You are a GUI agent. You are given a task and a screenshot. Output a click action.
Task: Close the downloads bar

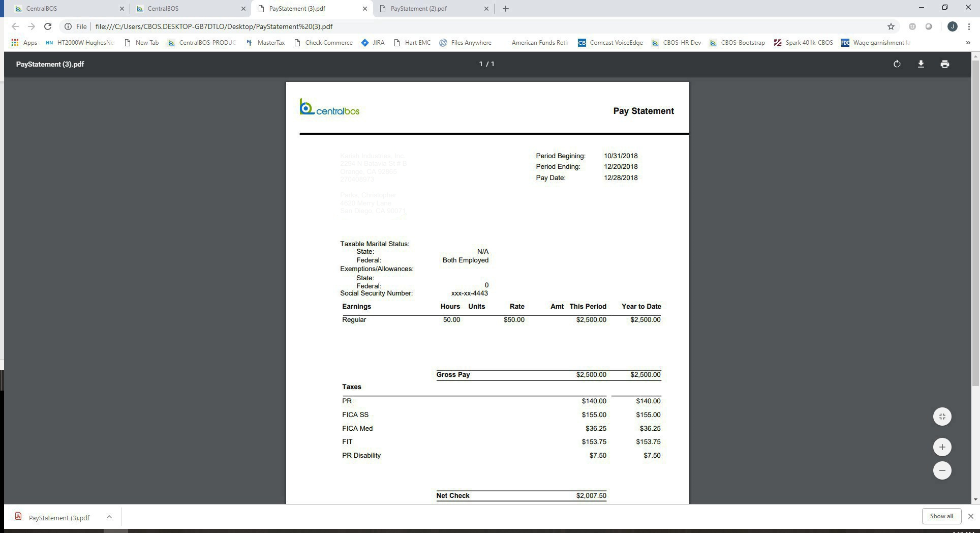point(970,516)
